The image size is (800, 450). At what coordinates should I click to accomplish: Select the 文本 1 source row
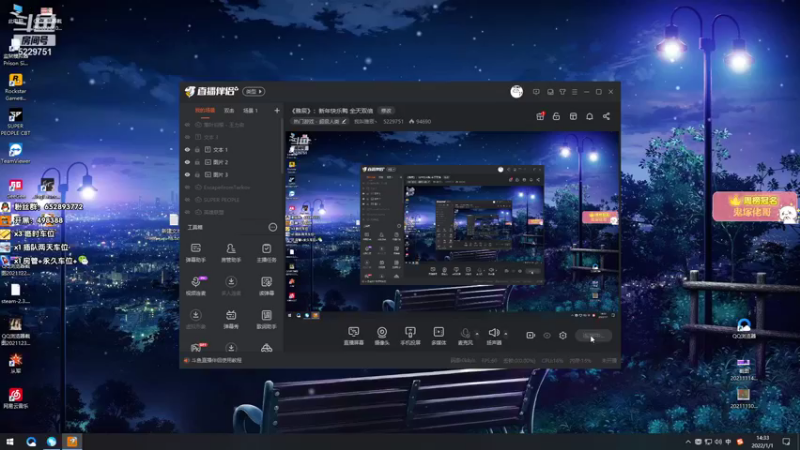click(232, 149)
